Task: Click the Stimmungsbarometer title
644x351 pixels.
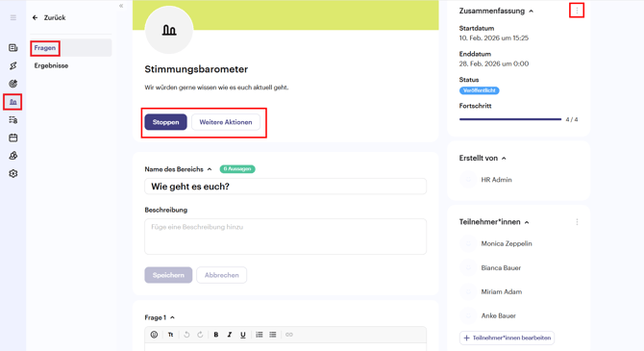Action: click(x=196, y=69)
